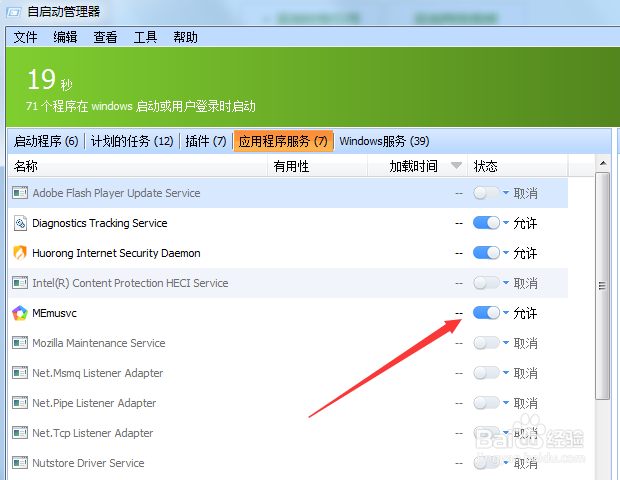Click the Nutstore Driver Service icon
The height and width of the screenshot is (480, 620).
[20, 463]
